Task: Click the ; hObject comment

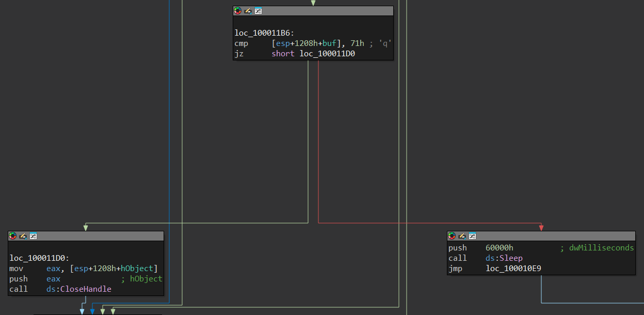Action: pos(142,279)
